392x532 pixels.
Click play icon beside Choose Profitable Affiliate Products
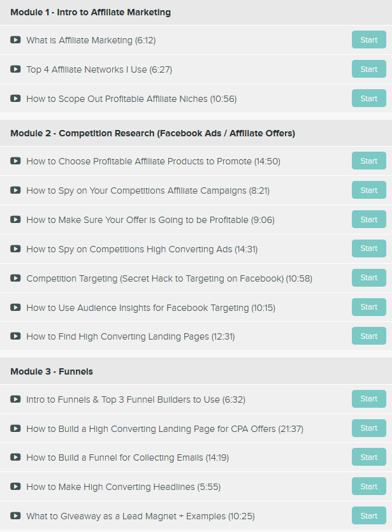coord(15,161)
